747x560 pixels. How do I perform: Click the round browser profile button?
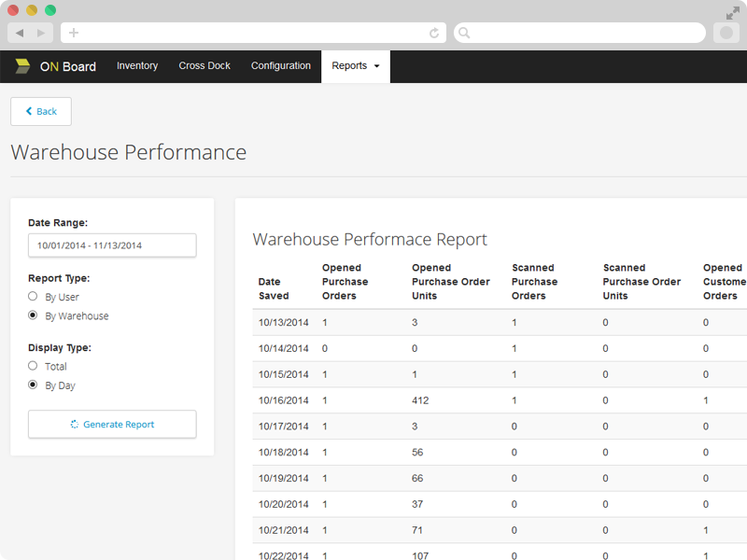(726, 33)
